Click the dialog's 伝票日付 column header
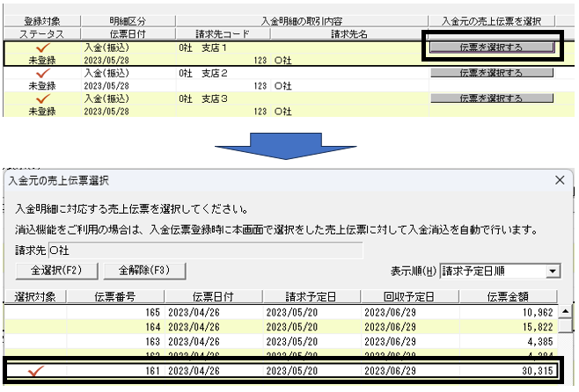The image size is (579, 392). tap(213, 296)
